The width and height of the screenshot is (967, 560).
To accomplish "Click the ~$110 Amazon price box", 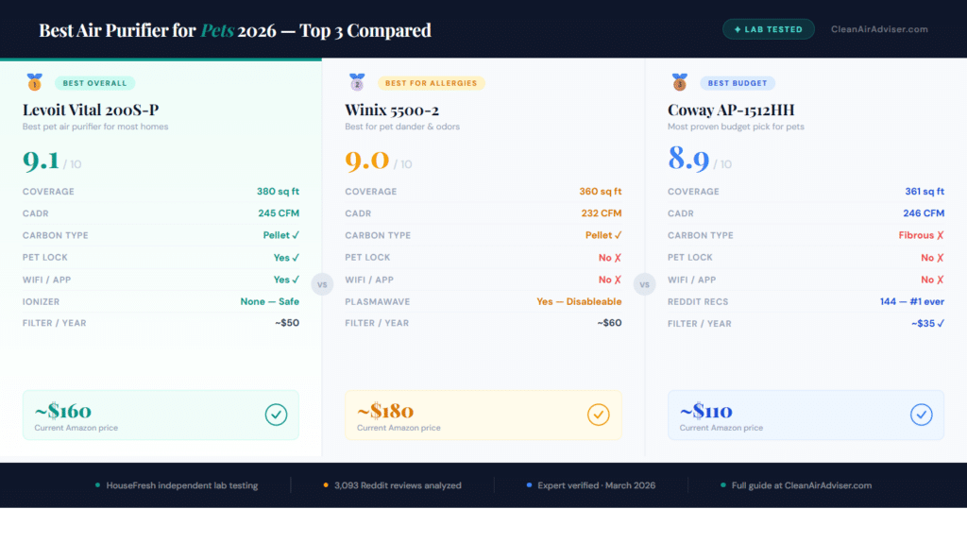I will (806, 416).
